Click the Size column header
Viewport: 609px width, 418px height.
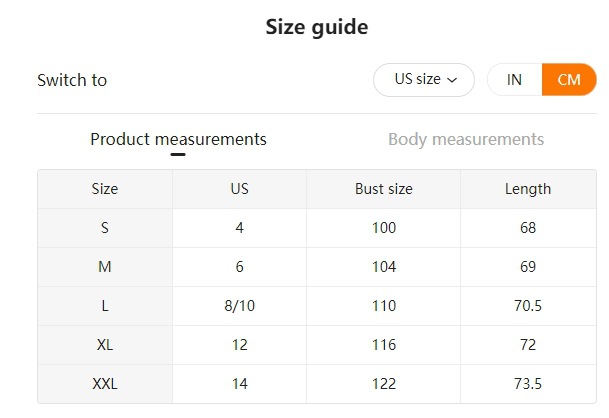click(105, 188)
